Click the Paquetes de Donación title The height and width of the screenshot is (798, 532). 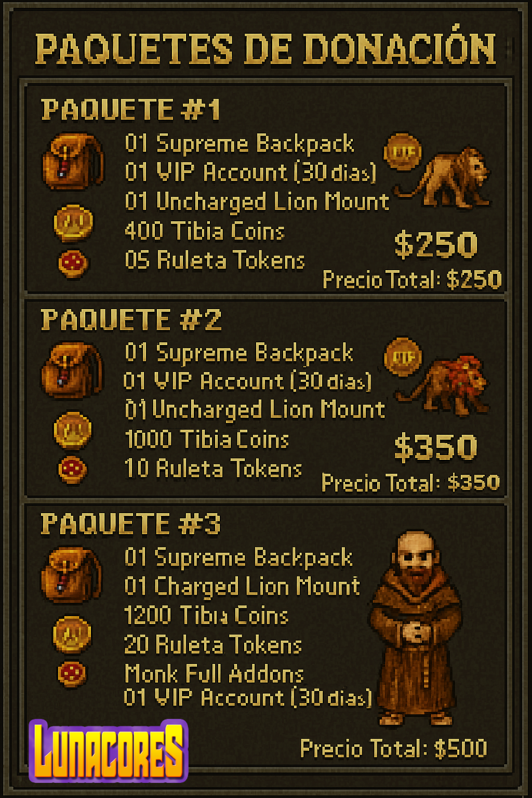click(x=265, y=49)
